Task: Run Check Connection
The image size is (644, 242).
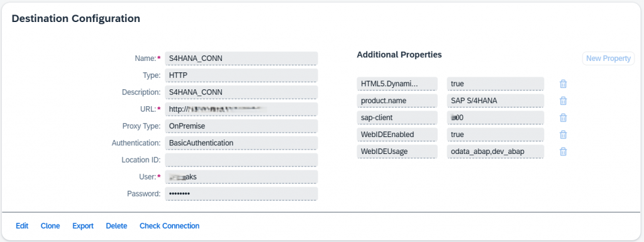Action: [170, 226]
